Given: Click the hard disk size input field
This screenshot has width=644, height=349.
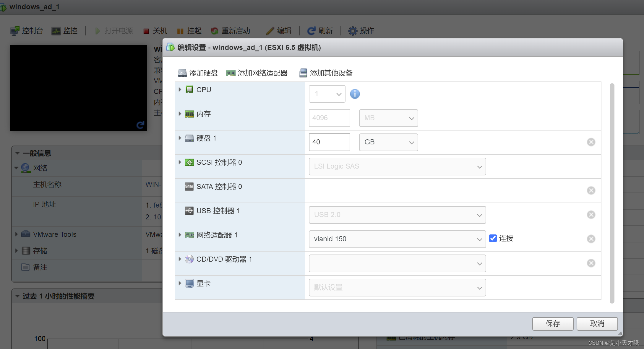Looking at the screenshot, I should pyautogui.click(x=329, y=142).
